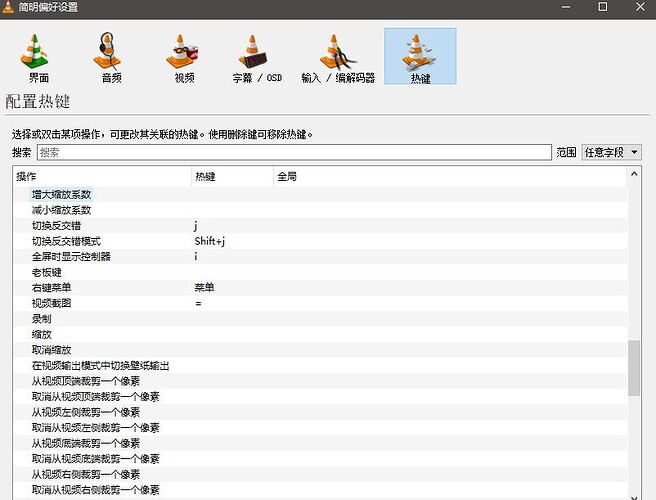Expand the 任意字段 search scope dropdown

click(x=611, y=152)
